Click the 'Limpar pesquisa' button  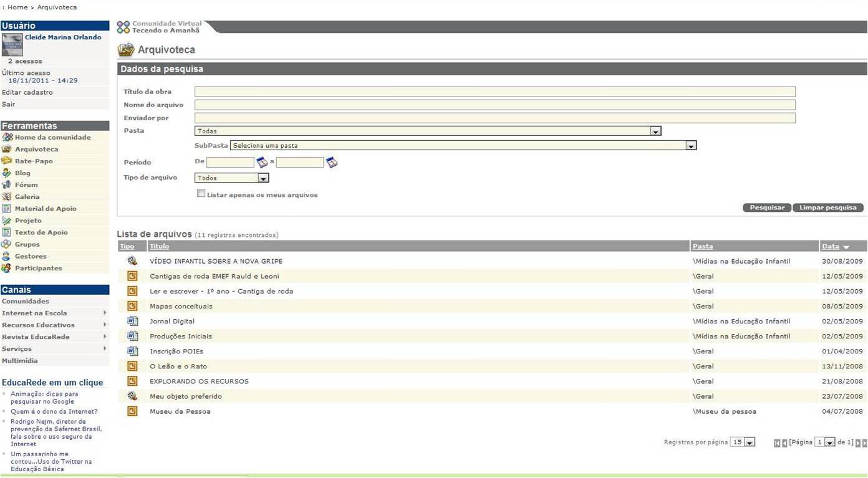[827, 208]
